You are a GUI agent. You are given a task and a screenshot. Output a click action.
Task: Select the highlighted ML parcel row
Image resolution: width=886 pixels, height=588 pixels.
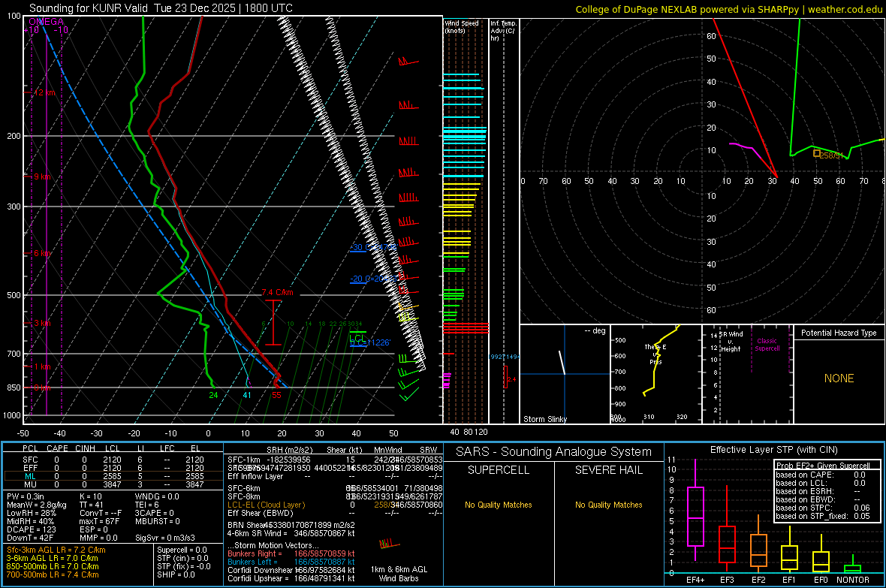click(x=113, y=476)
